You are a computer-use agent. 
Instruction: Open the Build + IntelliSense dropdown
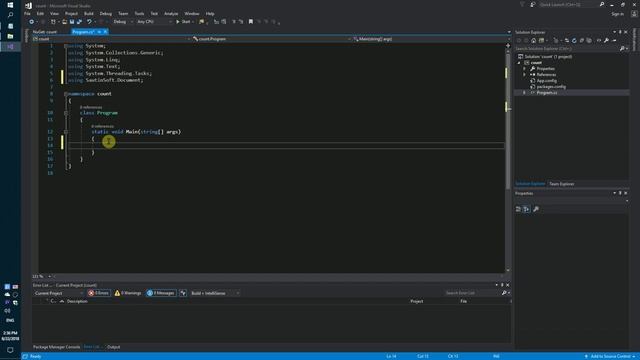[x=215, y=293]
